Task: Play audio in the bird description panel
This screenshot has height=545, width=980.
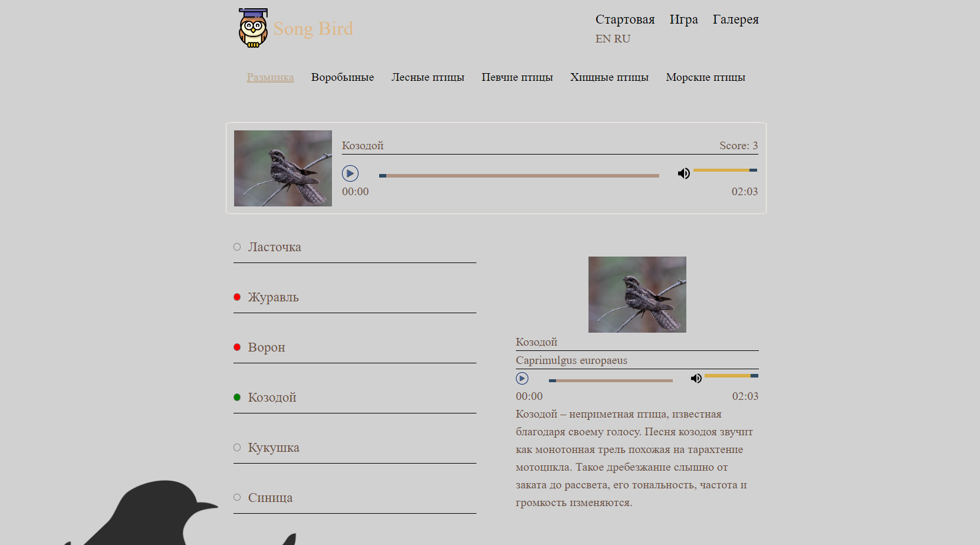Action: click(x=522, y=379)
